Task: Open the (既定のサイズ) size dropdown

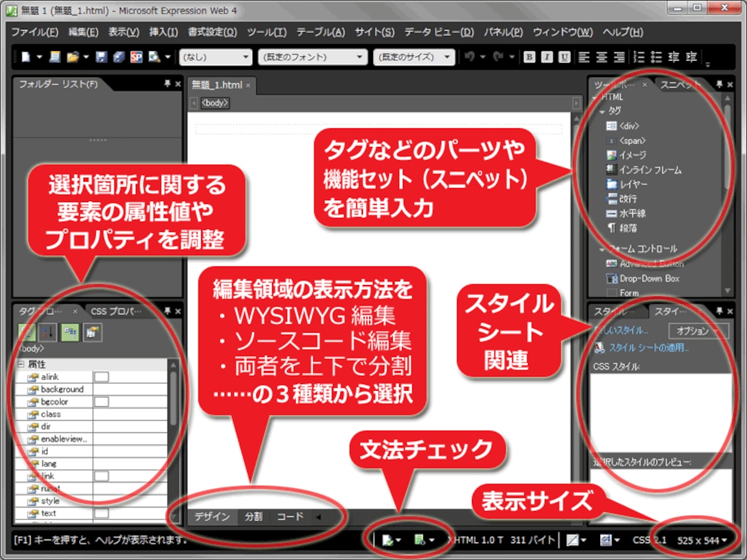Action: coord(414,57)
